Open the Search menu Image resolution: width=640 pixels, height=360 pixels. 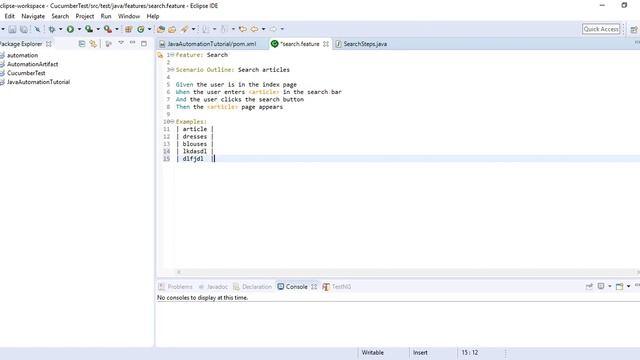coord(60,16)
